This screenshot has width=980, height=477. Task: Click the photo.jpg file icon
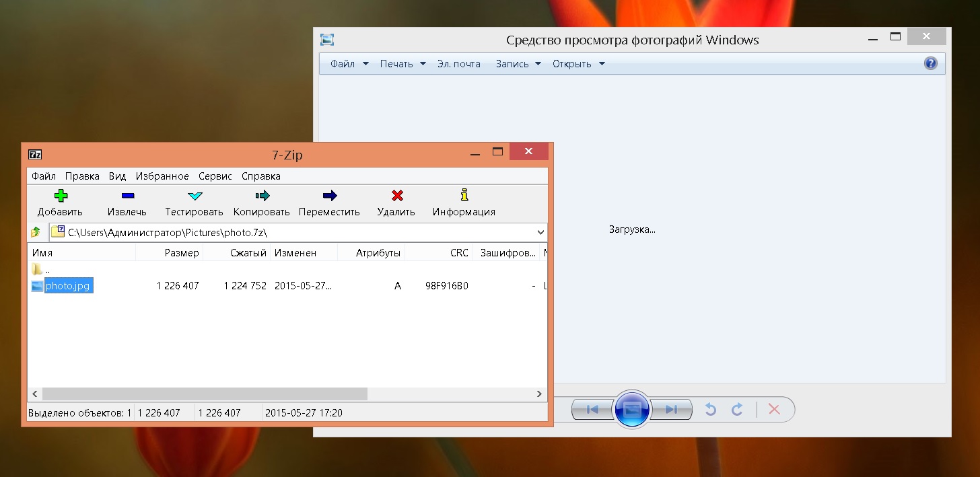coord(38,286)
